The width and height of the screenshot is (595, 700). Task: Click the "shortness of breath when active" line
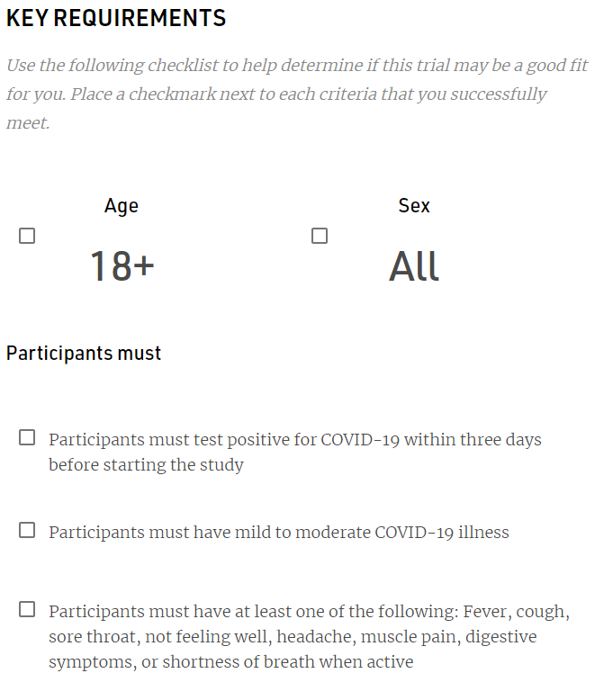231,662
